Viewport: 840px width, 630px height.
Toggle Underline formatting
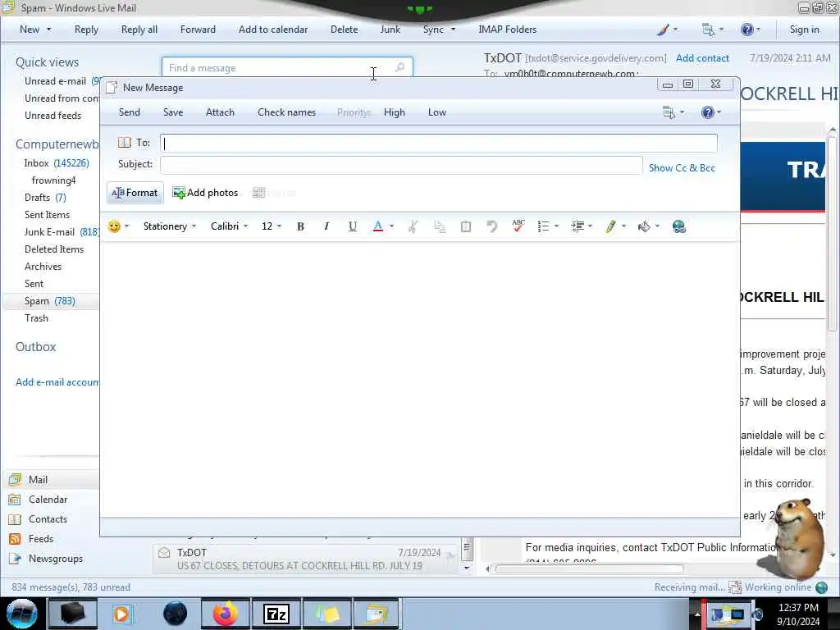pyautogui.click(x=352, y=226)
